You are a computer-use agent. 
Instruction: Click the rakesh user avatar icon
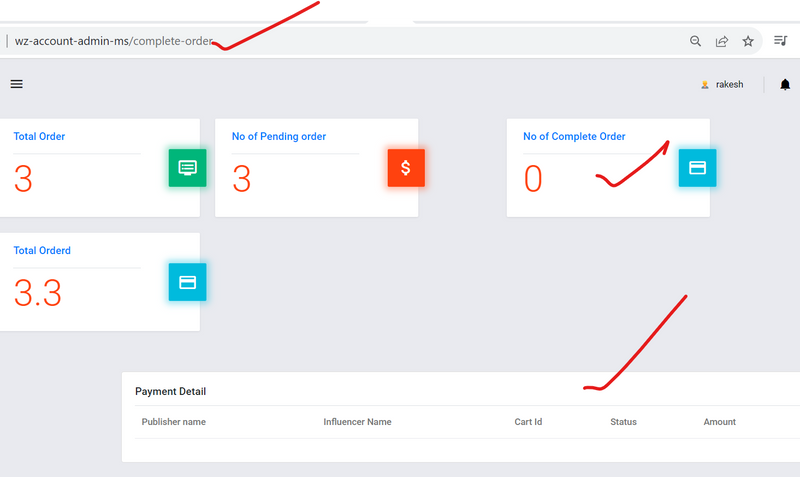tap(705, 85)
